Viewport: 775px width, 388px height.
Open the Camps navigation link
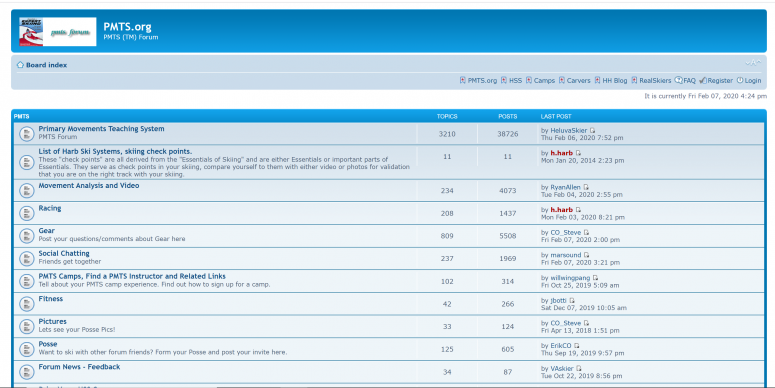(x=544, y=80)
